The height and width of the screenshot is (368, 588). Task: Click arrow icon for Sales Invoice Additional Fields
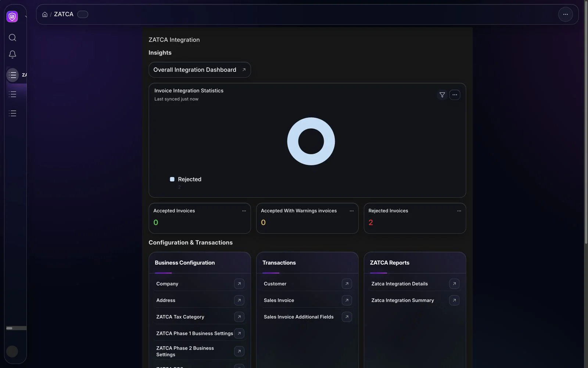[347, 317]
